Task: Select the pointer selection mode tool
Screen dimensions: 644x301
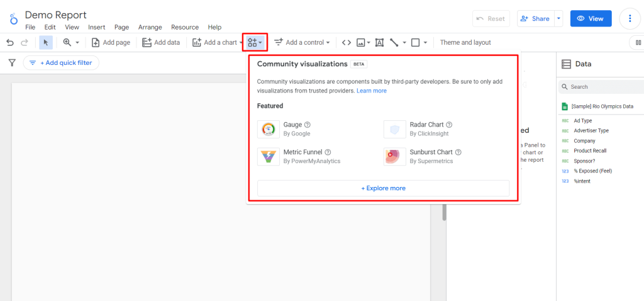Action: [45, 42]
